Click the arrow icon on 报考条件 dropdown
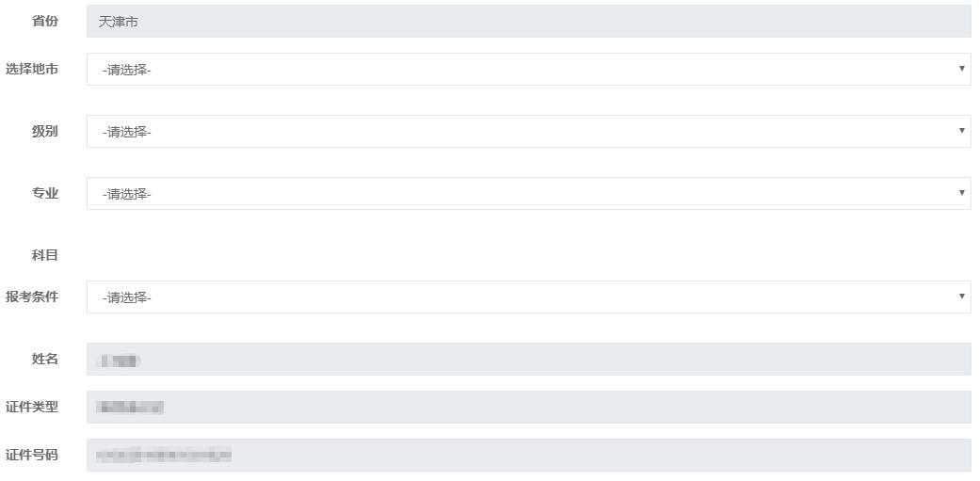This screenshot has height=481, width=980. click(961, 297)
